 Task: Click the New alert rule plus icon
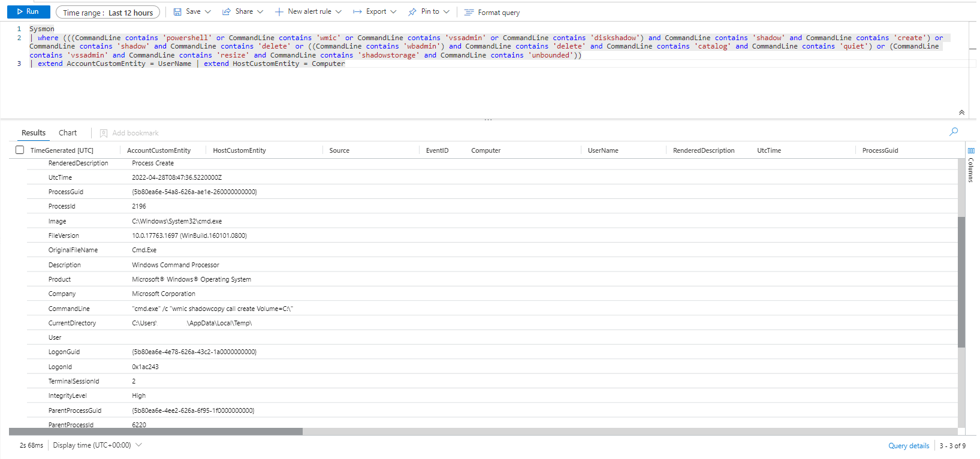pyautogui.click(x=279, y=12)
